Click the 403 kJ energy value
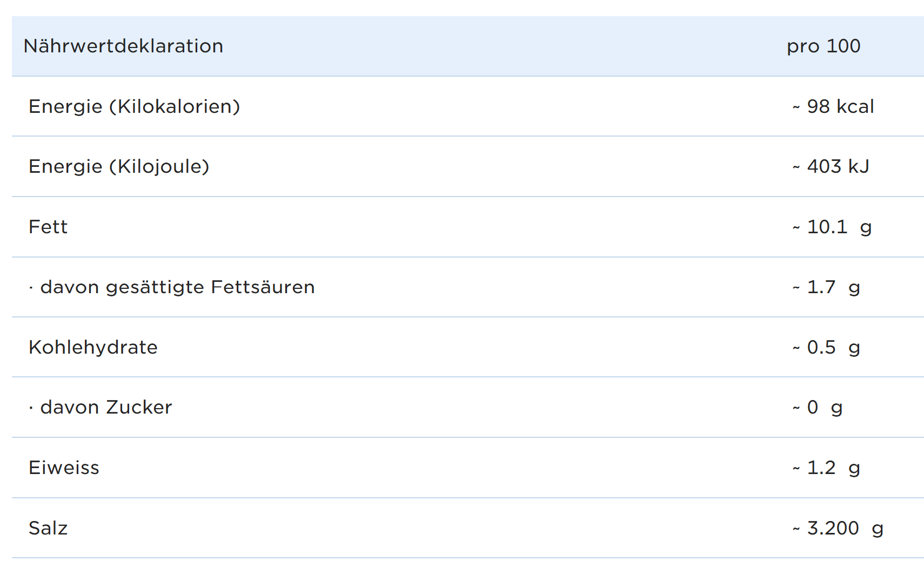The width and height of the screenshot is (924, 575). (x=838, y=167)
